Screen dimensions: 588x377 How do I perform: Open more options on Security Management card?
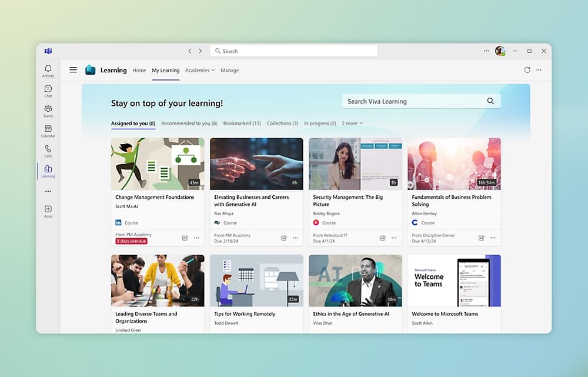(394, 238)
